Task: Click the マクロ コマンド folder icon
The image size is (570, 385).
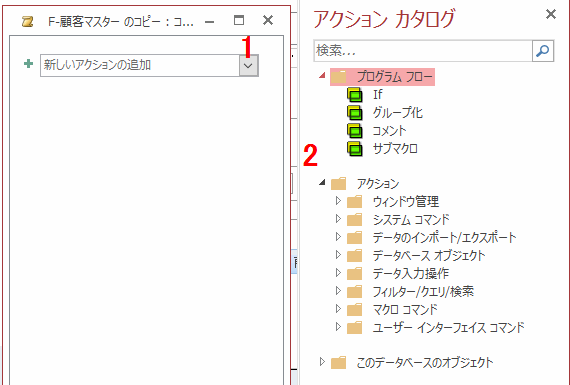Action: pyautogui.click(x=354, y=309)
